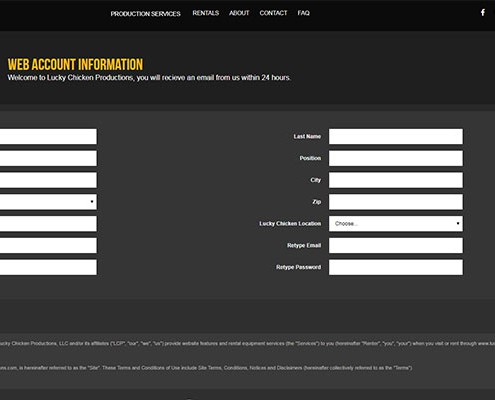The width and height of the screenshot is (495, 400).
Task: Click the Retype Password field
Action: pyautogui.click(x=396, y=267)
